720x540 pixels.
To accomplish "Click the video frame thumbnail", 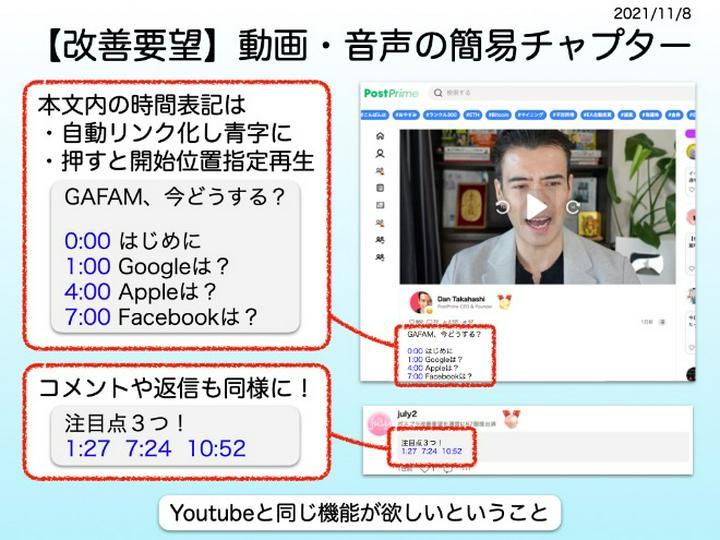I will [537, 207].
